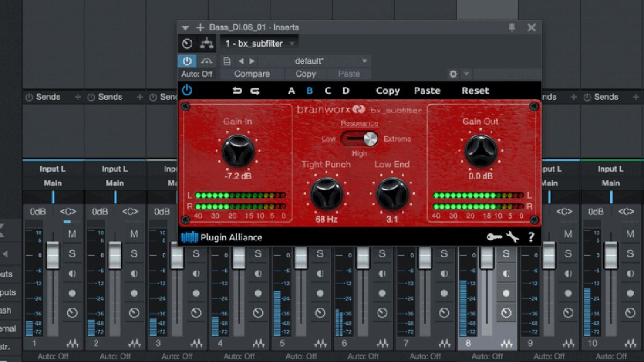Click the sidechain circular icon in the Inserts window
The image size is (644, 362).
pyautogui.click(x=187, y=44)
